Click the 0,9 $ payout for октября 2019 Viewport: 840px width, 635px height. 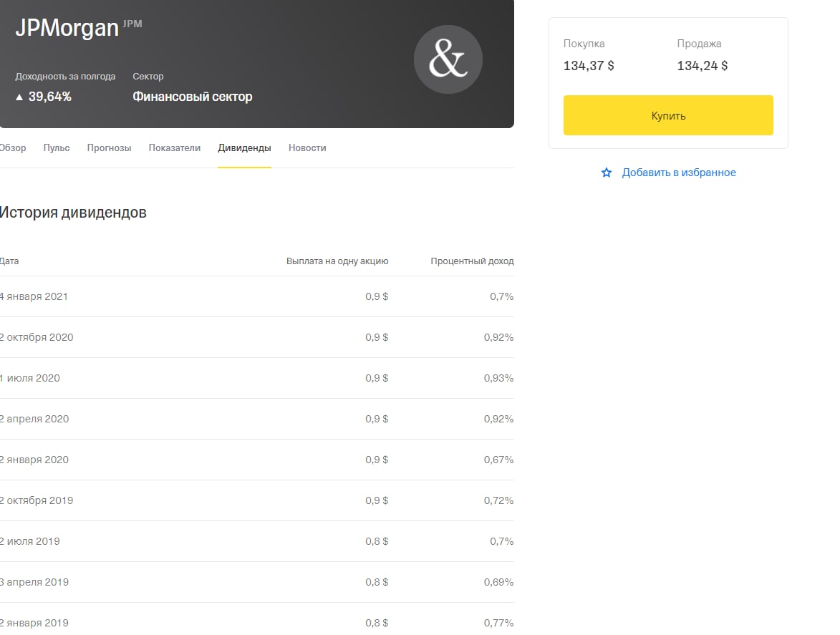pos(377,500)
